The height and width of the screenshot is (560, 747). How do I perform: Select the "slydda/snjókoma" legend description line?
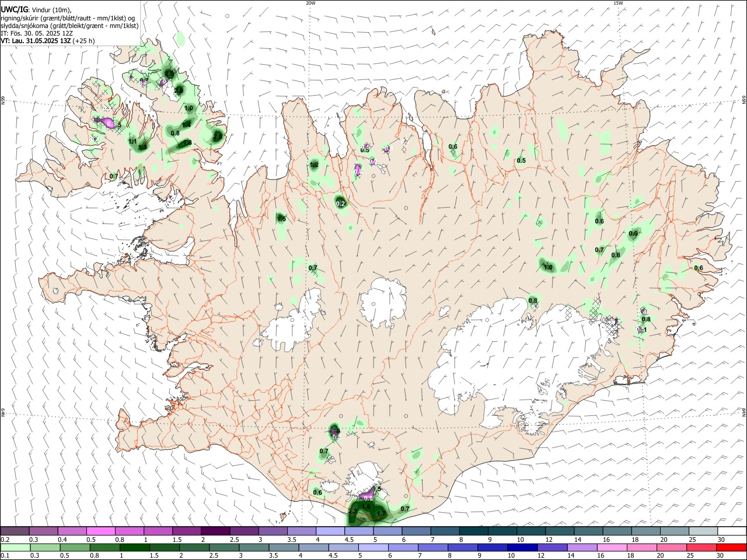click(69, 26)
